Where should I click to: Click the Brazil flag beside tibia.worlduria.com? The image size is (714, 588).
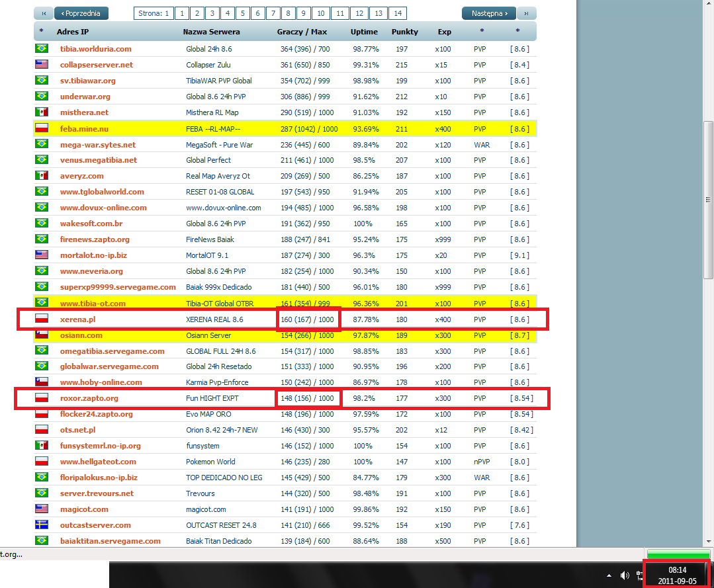coord(42,48)
